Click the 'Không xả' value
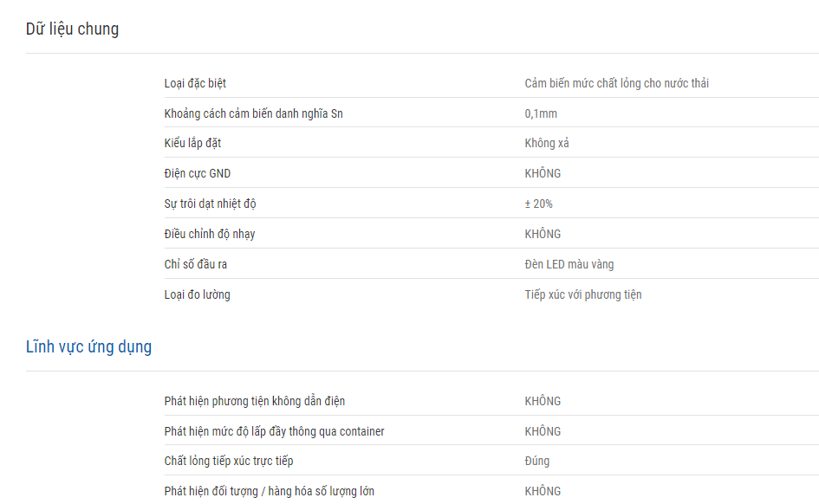This screenshot has width=819, height=504. click(x=546, y=144)
